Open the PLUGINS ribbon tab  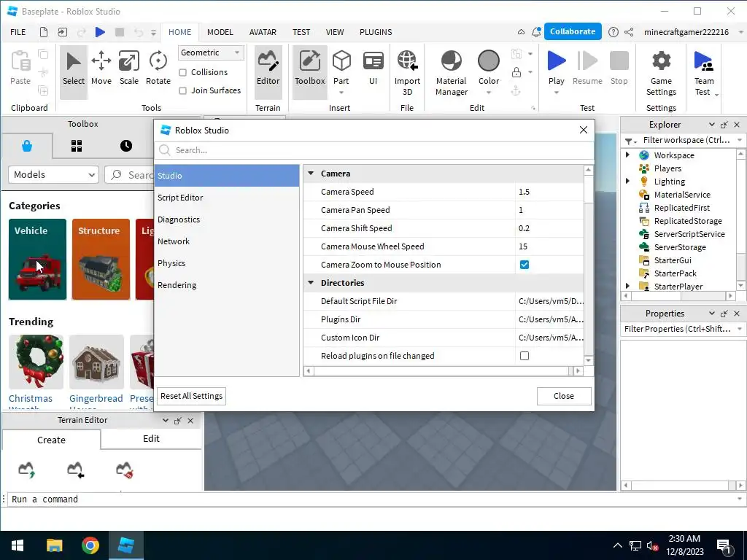point(376,32)
